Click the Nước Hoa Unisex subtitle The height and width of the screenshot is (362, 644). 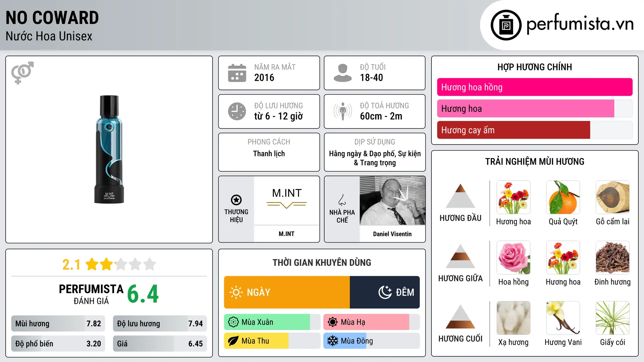point(49,36)
